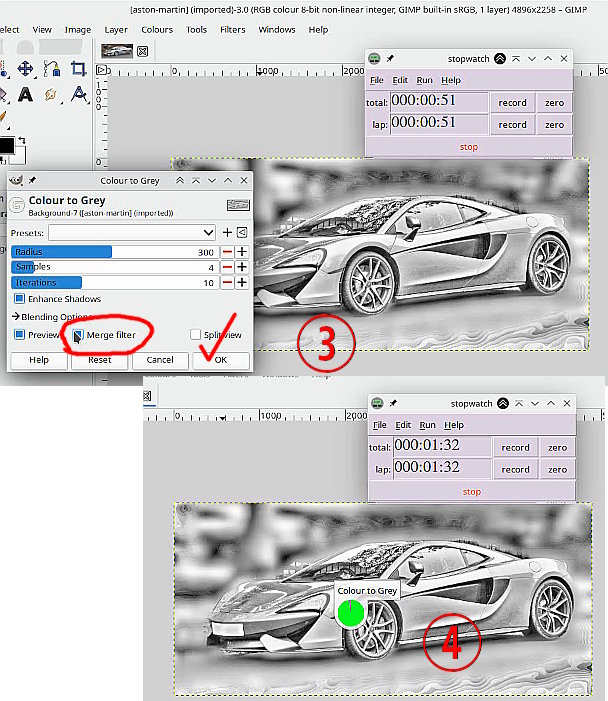Click the Samples slider bar
Image resolution: width=608 pixels, height=701 pixels.
(115, 267)
